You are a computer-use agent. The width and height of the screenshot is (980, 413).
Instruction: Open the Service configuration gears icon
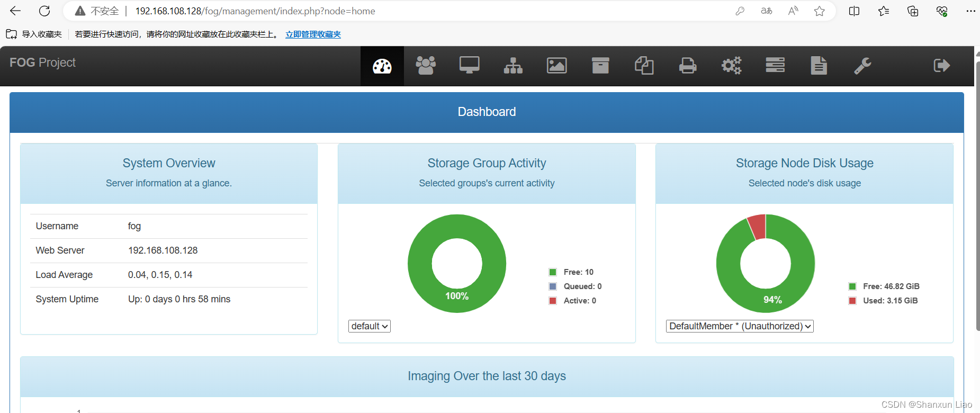[x=732, y=66]
